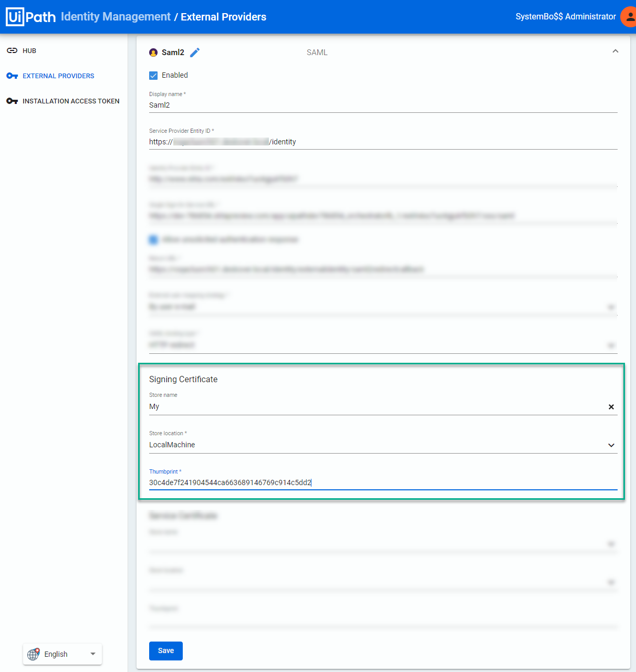Open the Store location dropdown

pyautogui.click(x=611, y=445)
